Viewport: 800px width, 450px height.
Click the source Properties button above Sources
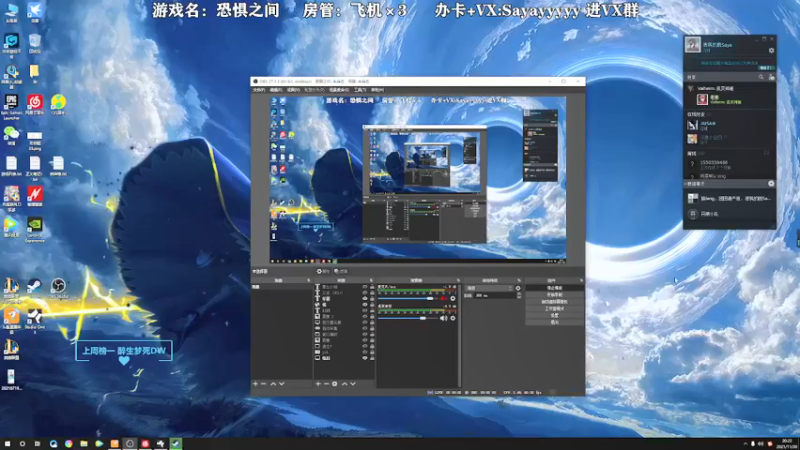click(323, 271)
